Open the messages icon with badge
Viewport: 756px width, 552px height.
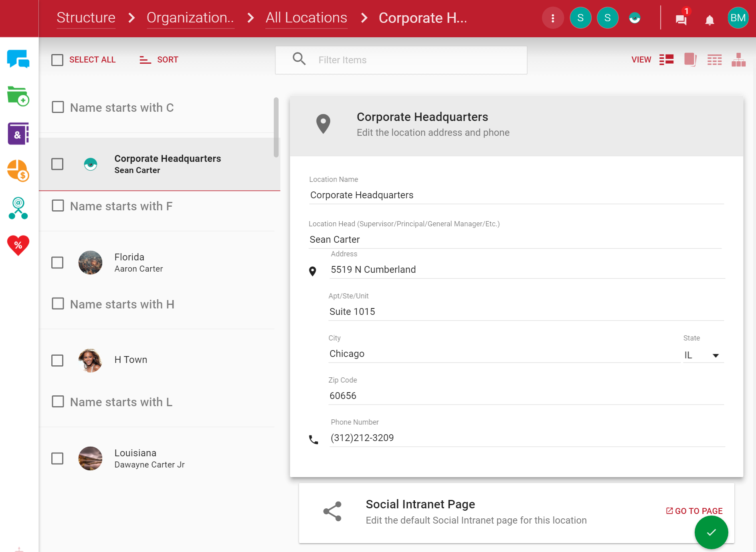click(681, 19)
